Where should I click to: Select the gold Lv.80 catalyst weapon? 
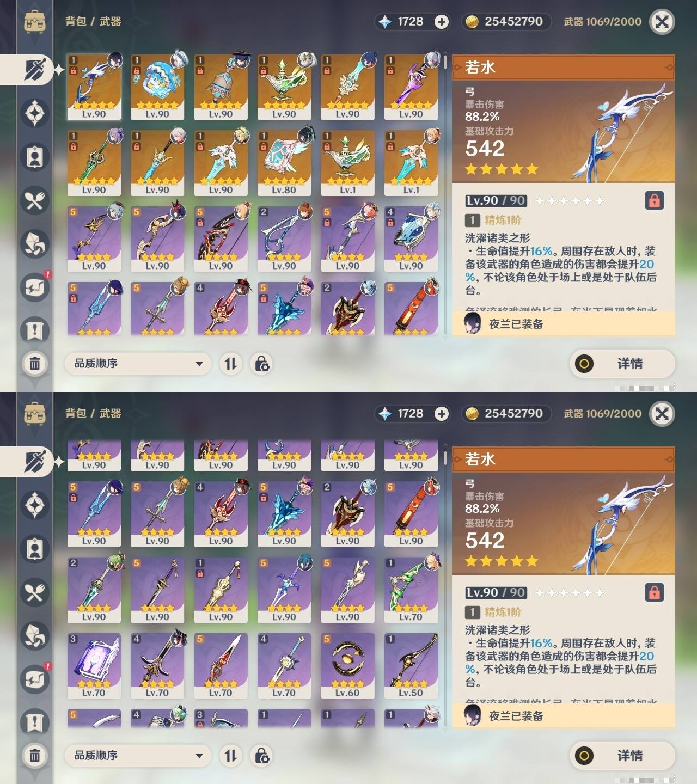284,162
